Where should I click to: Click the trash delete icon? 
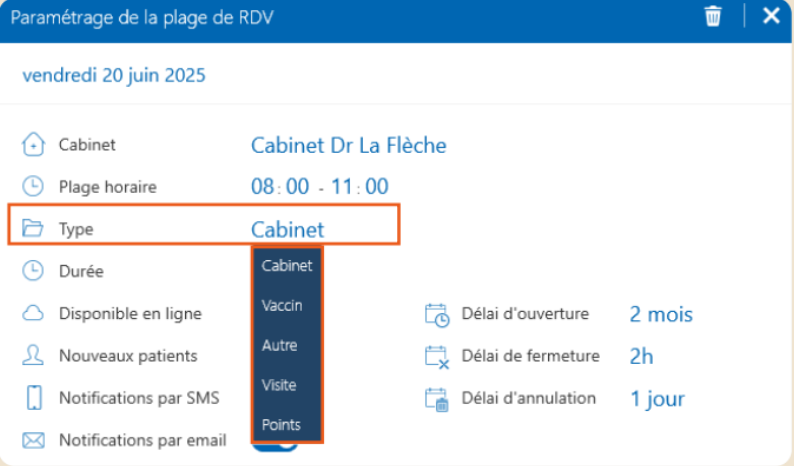(712, 16)
